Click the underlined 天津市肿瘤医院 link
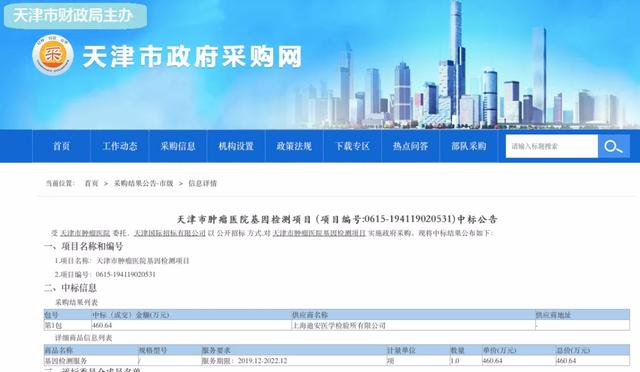 pyautogui.click(x=85, y=233)
